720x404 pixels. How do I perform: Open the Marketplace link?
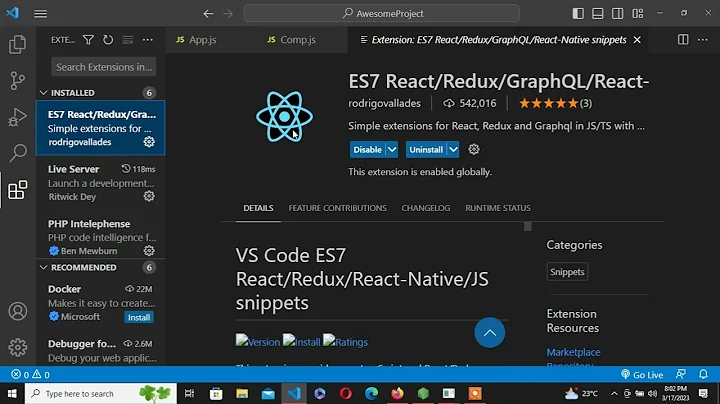573,352
